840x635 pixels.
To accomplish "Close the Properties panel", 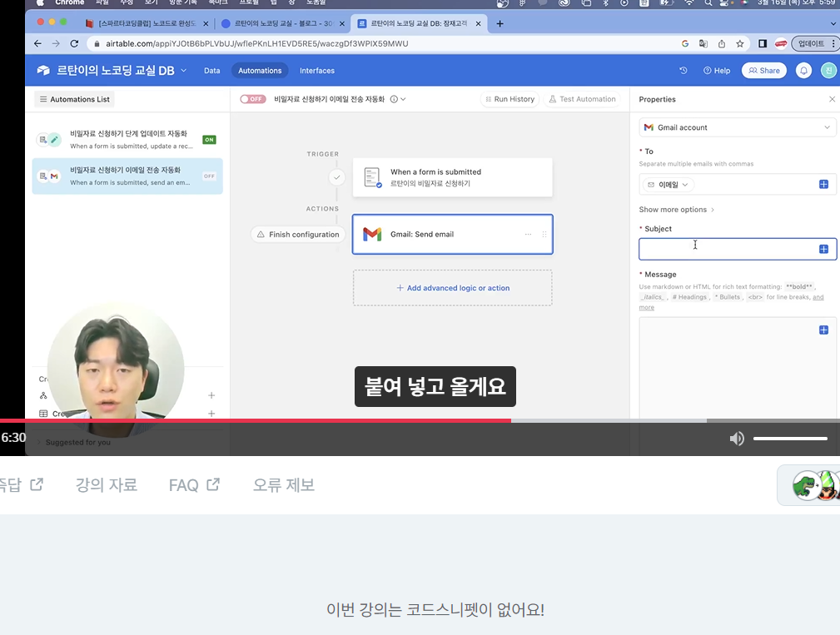I will coord(832,99).
